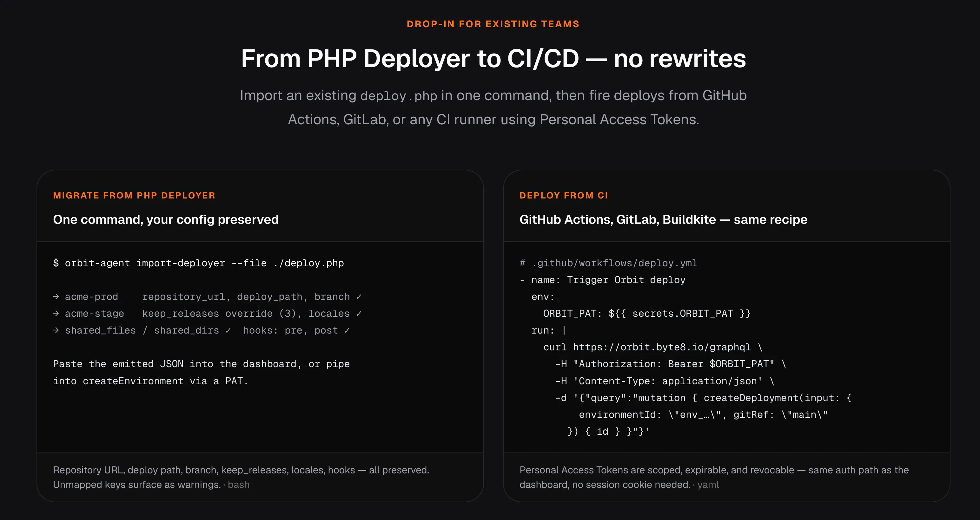
Task: Click the 'One command, your config preserved' title
Action: click(x=166, y=220)
